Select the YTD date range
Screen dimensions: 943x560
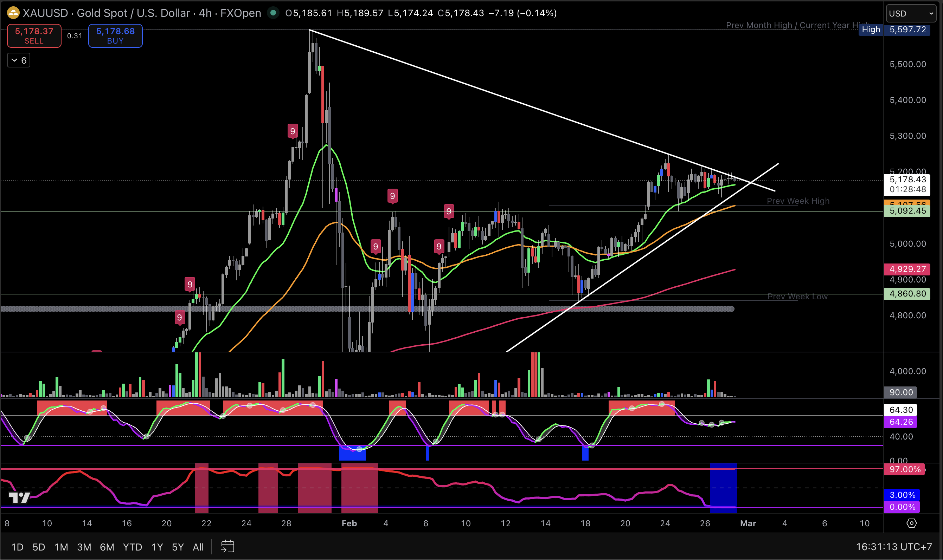pos(132,547)
